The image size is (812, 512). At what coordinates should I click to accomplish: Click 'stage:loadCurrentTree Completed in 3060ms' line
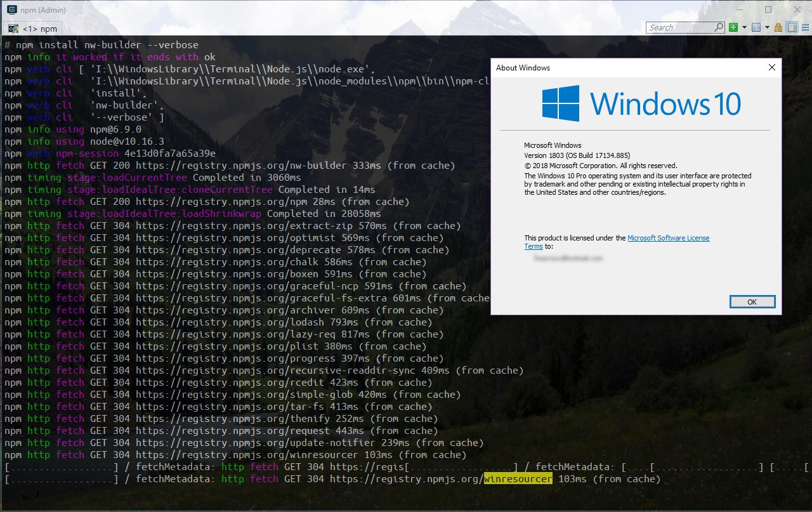pyautogui.click(x=153, y=178)
